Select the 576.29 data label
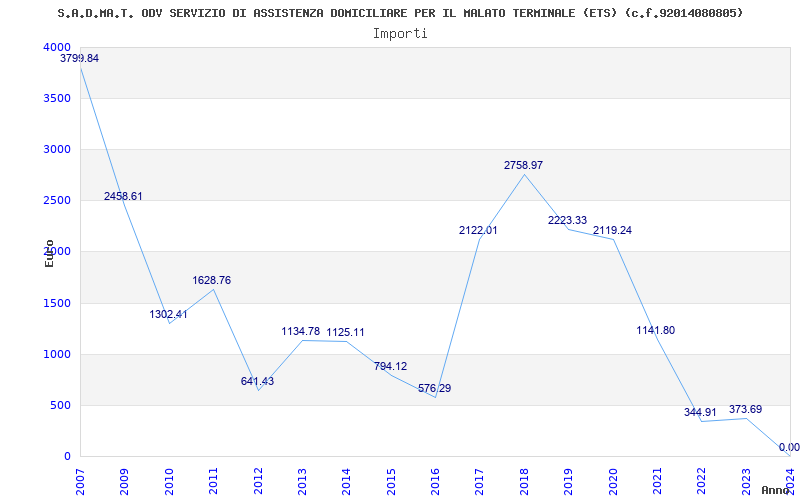The image size is (800, 500). point(434,388)
